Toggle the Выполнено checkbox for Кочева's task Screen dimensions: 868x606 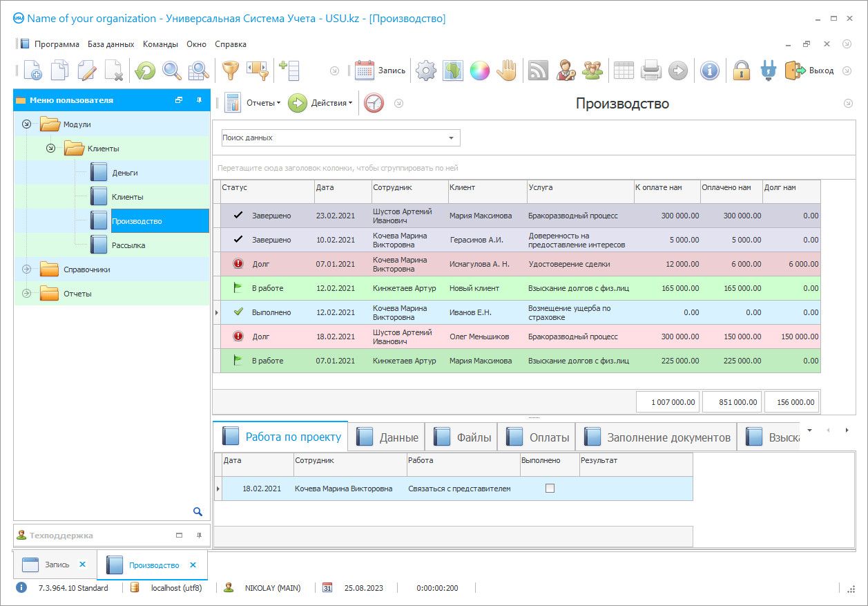click(x=550, y=489)
